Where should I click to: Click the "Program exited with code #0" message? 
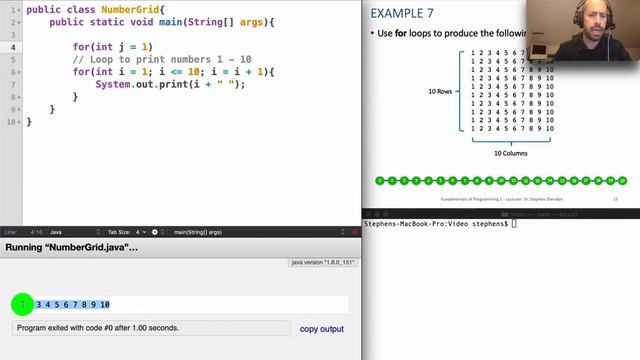[x=98, y=328]
